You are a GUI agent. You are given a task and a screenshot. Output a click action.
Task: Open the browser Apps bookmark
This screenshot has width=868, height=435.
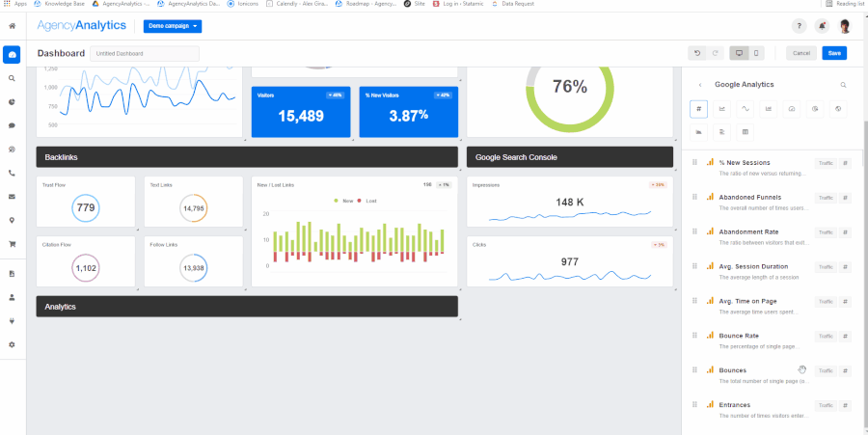click(15, 3)
